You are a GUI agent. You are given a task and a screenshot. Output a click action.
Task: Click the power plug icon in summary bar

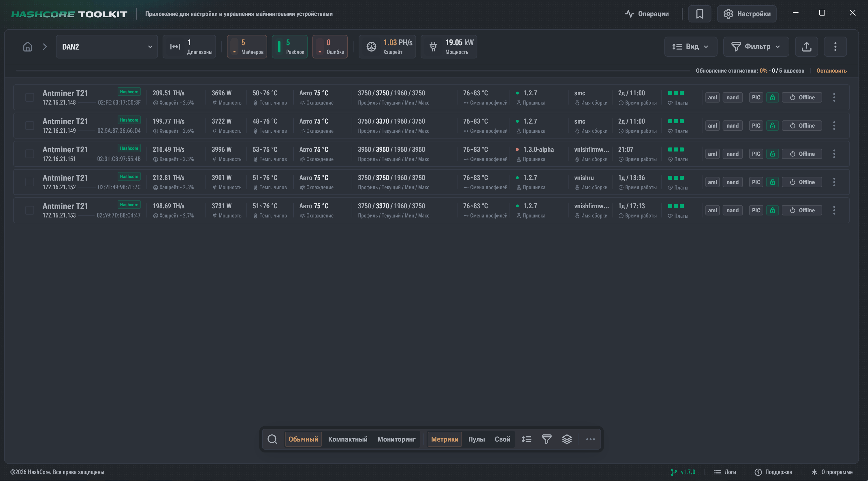433,47
